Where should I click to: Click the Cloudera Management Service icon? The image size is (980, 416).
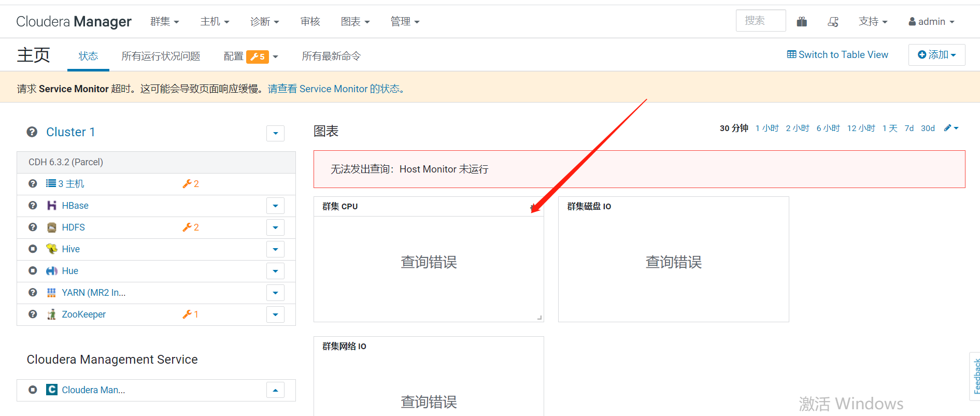point(52,390)
